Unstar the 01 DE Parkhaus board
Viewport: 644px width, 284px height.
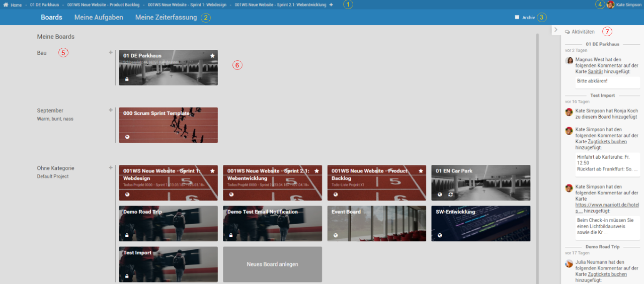pos(212,55)
